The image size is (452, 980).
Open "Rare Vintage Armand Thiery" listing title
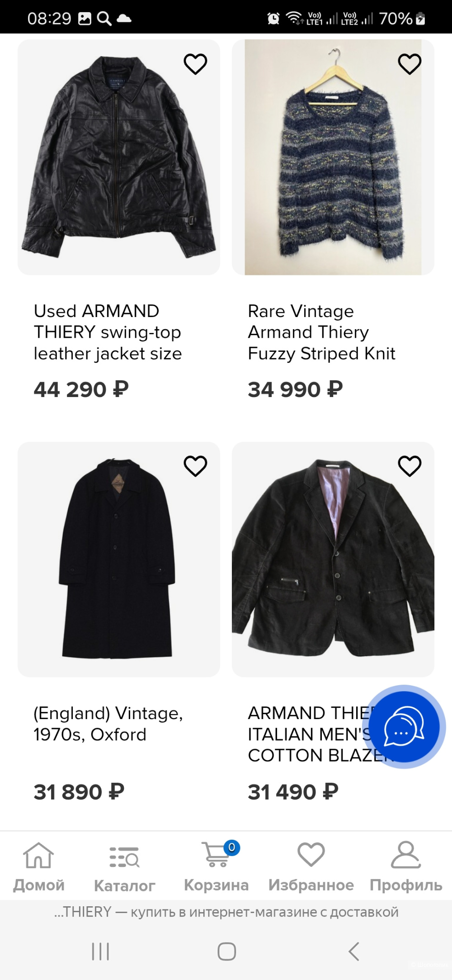click(x=321, y=332)
